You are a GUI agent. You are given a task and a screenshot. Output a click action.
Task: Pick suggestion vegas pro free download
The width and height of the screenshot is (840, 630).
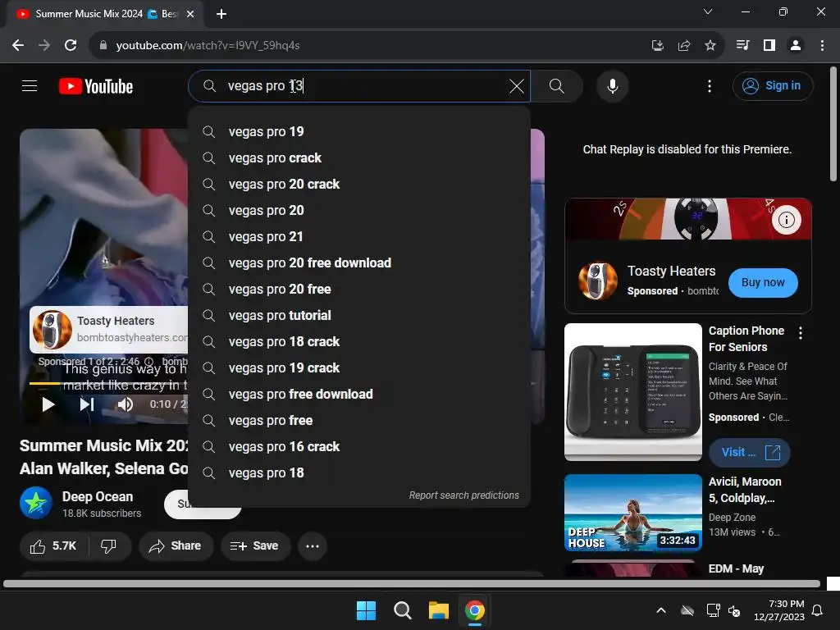(x=359, y=395)
